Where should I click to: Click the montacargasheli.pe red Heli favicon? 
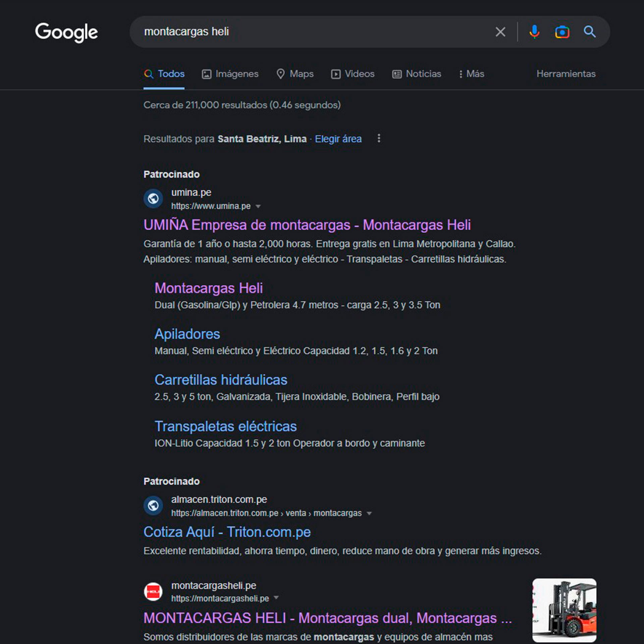click(x=153, y=591)
